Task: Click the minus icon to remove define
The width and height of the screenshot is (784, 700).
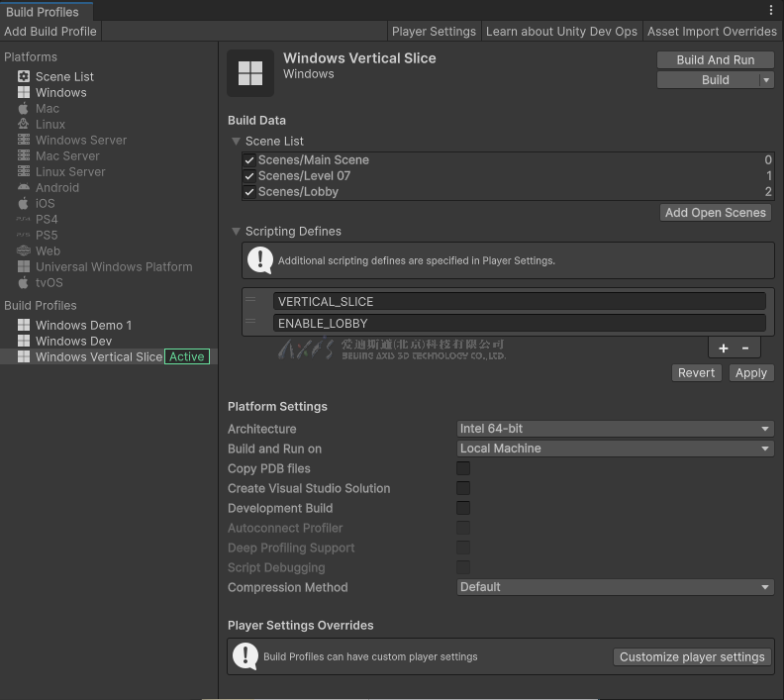Action: pyautogui.click(x=745, y=348)
